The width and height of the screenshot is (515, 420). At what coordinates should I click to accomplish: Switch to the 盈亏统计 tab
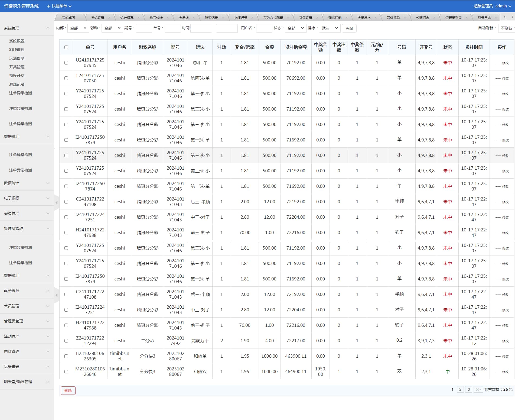click(156, 18)
